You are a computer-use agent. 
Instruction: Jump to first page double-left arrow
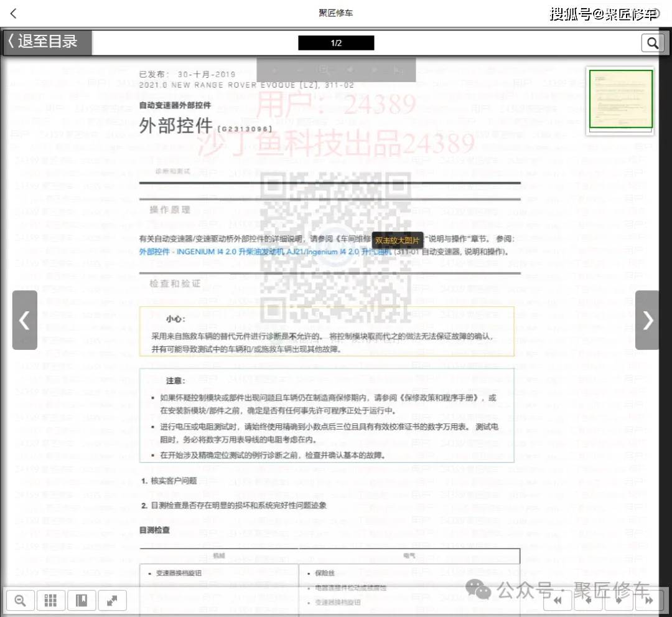click(558, 600)
